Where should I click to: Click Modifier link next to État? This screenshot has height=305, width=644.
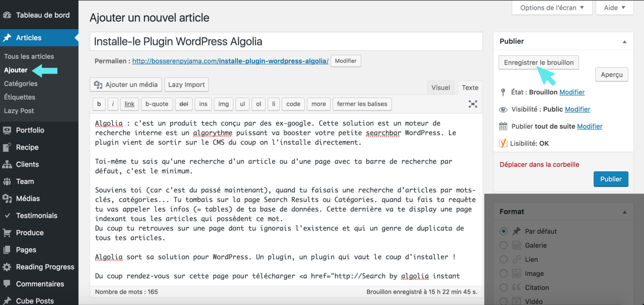(572, 92)
